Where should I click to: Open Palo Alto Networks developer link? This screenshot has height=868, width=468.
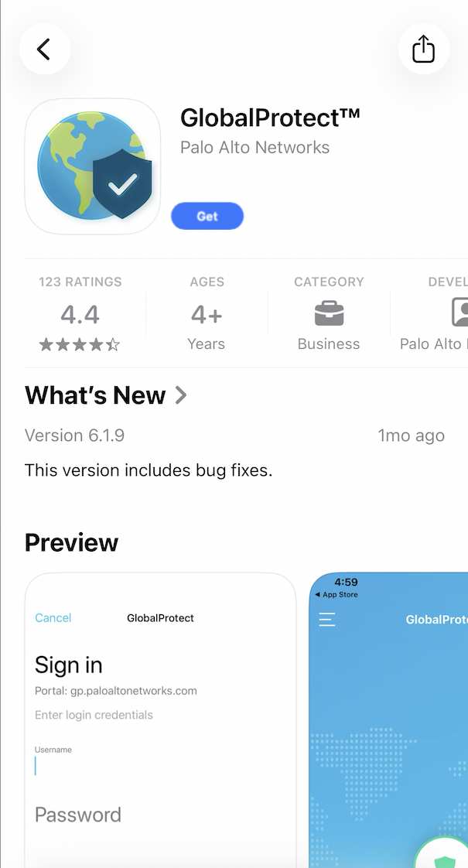pyautogui.click(x=254, y=147)
